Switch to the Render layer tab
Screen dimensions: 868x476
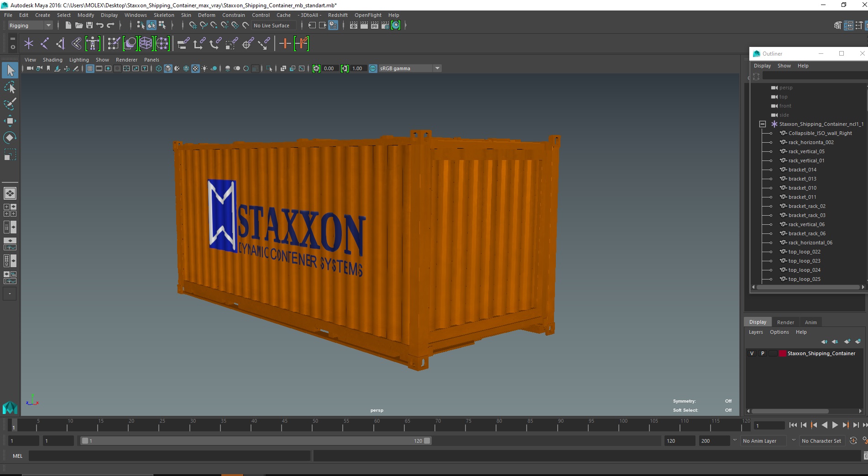coord(785,322)
